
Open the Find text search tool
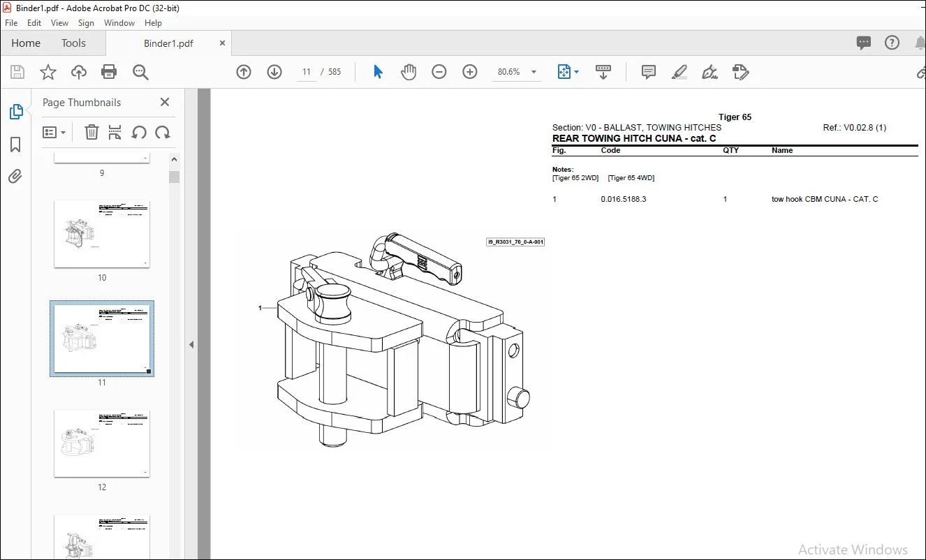click(140, 72)
